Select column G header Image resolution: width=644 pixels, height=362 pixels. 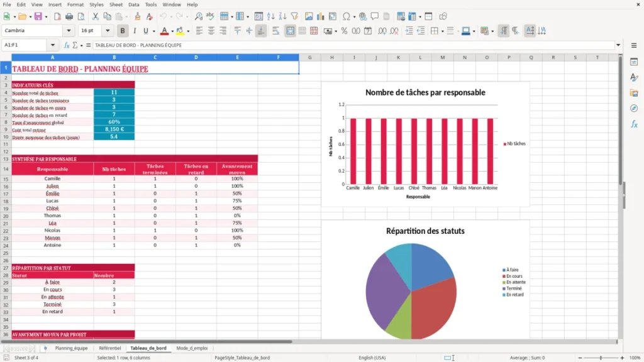309,57
